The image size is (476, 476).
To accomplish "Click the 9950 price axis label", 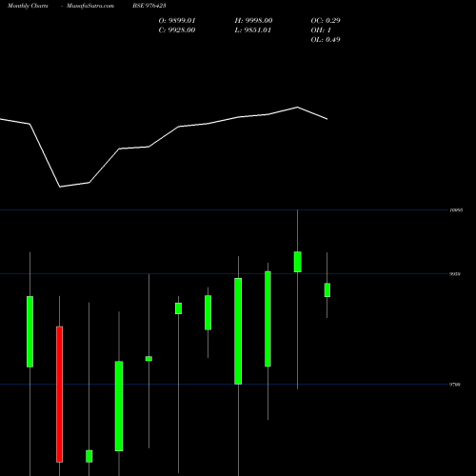I will pos(455,274).
